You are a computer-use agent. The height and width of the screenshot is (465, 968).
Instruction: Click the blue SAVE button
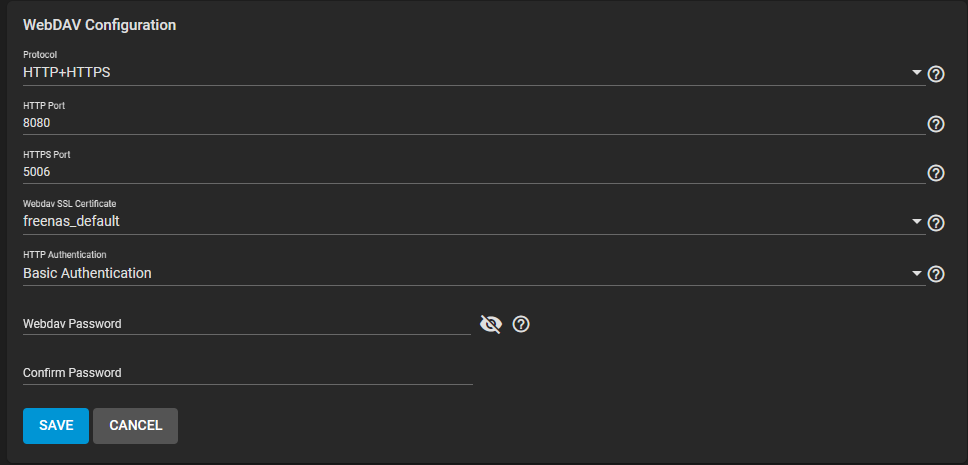click(x=56, y=425)
